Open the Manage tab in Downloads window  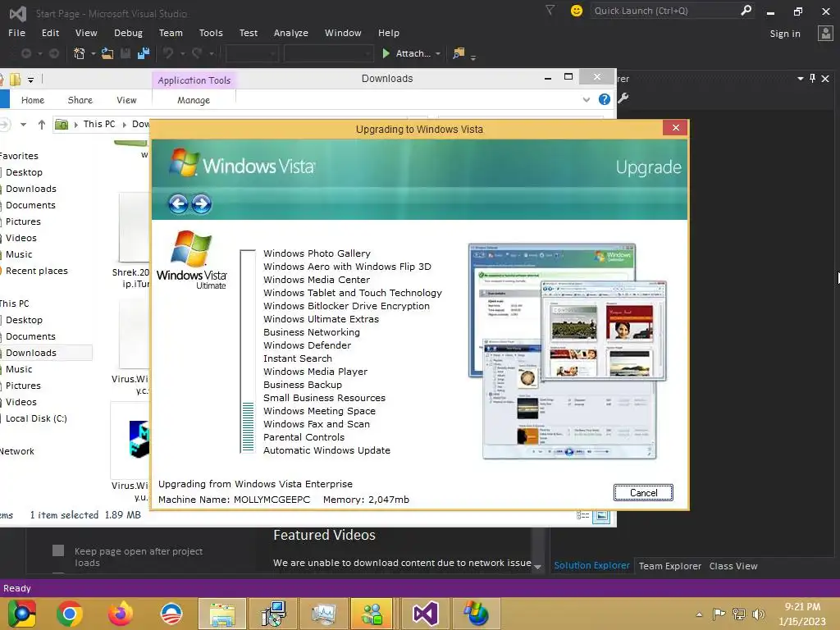click(x=194, y=100)
